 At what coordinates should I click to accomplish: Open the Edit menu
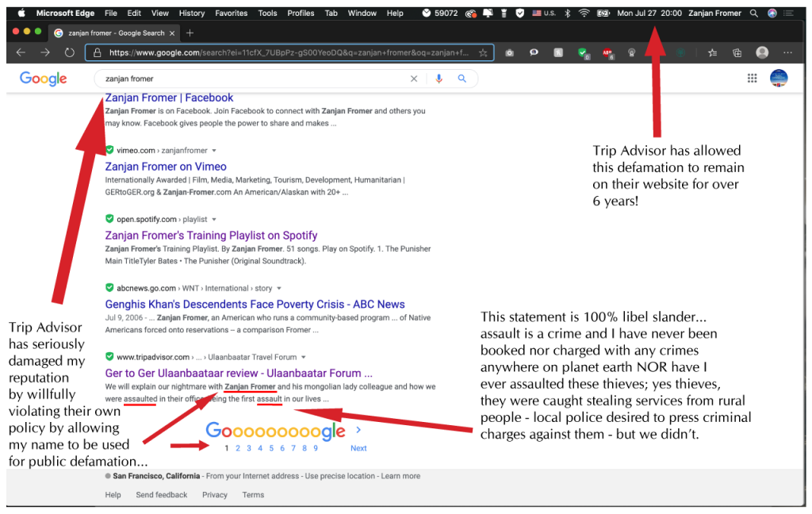(134, 13)
